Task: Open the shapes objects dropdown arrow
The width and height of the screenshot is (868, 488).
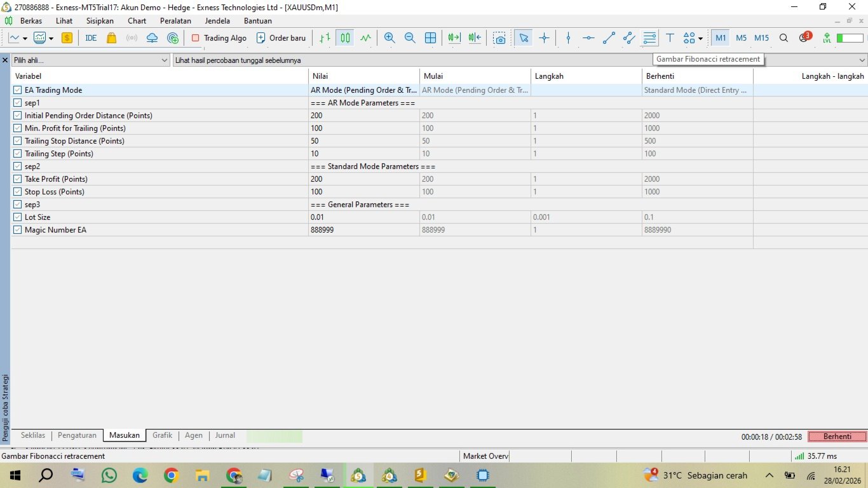Action: pos(700,38)
